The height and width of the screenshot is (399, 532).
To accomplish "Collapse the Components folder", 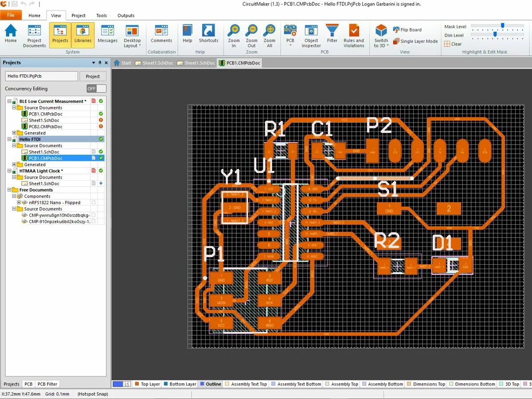I will coord(14,196).
